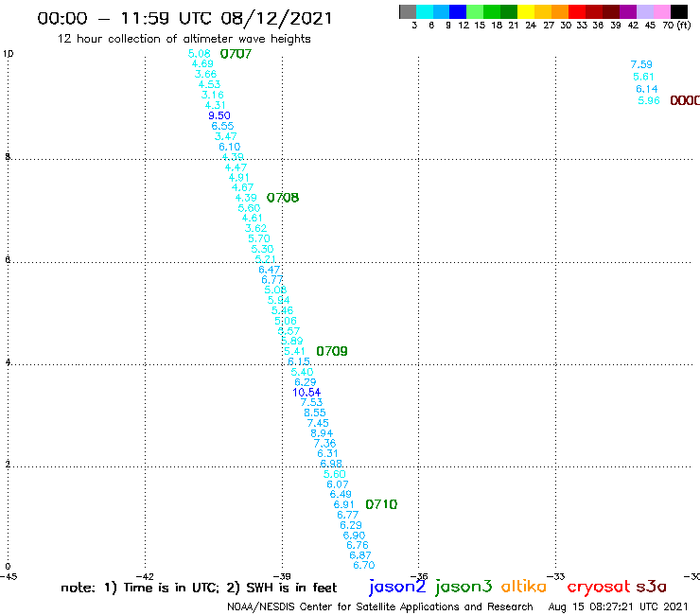Click the jason2 satellite legend label
This screenshot has width=700, height=615.
(397, 587)
